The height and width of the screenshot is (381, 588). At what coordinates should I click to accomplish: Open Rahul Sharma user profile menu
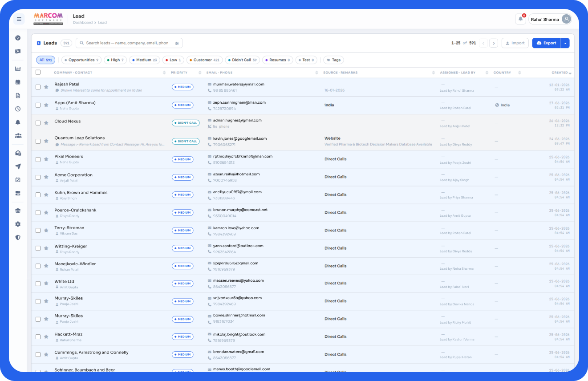coord(550,19)
